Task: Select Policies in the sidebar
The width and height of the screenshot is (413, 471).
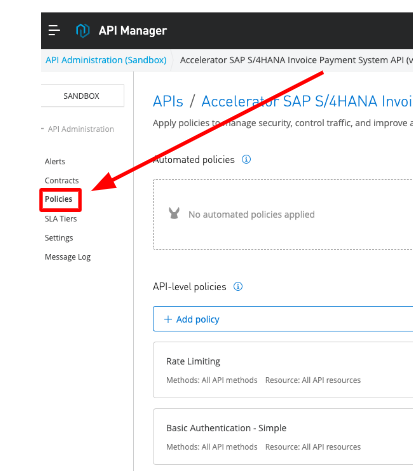Action: tap(59, 199)
